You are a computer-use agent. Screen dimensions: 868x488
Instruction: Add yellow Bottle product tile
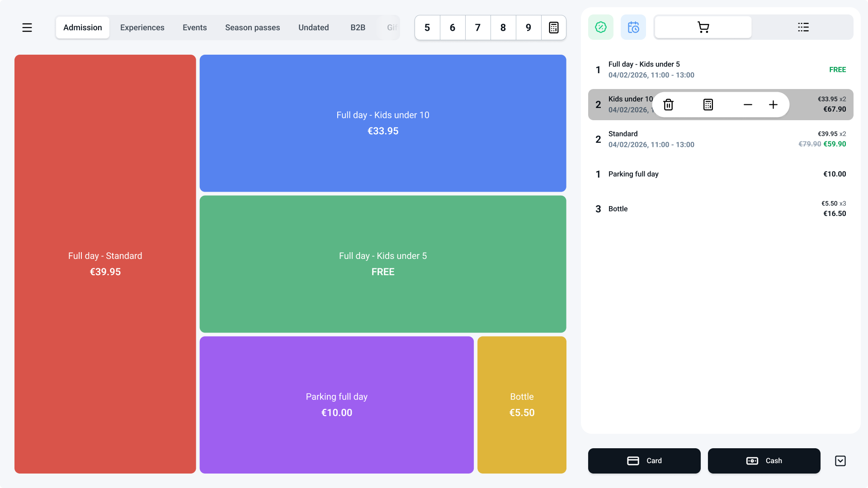pos(522,404)
